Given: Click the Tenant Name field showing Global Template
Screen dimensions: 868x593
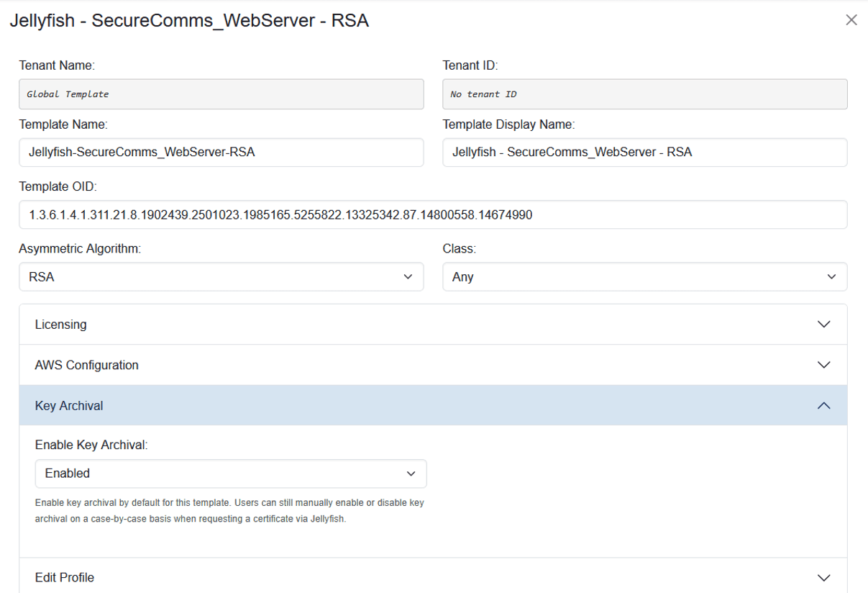Looking at the screenshot, I should click(221, 94).
